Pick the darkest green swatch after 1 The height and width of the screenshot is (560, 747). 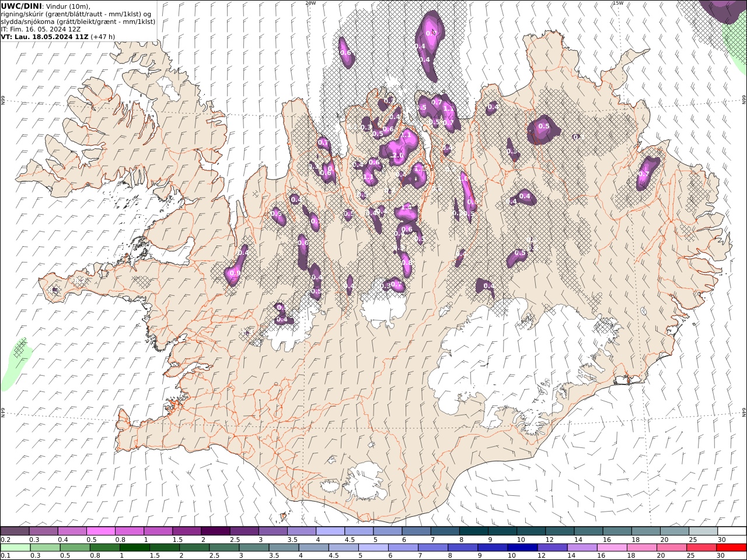(135, 548)
